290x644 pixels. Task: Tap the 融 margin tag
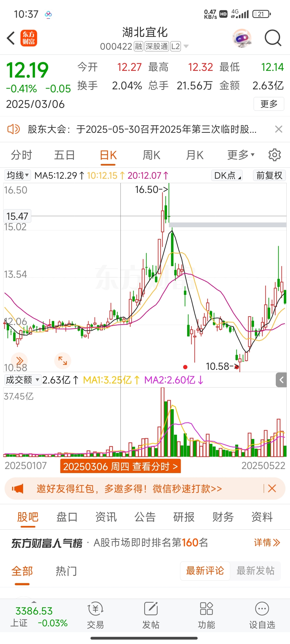pos(139,46)
